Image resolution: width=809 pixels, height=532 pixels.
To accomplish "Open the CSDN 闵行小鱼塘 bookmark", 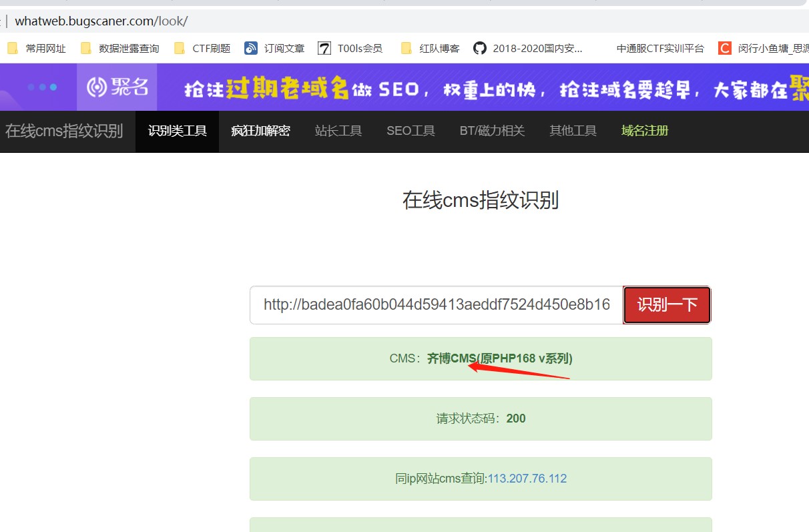I will pos(763,48).
